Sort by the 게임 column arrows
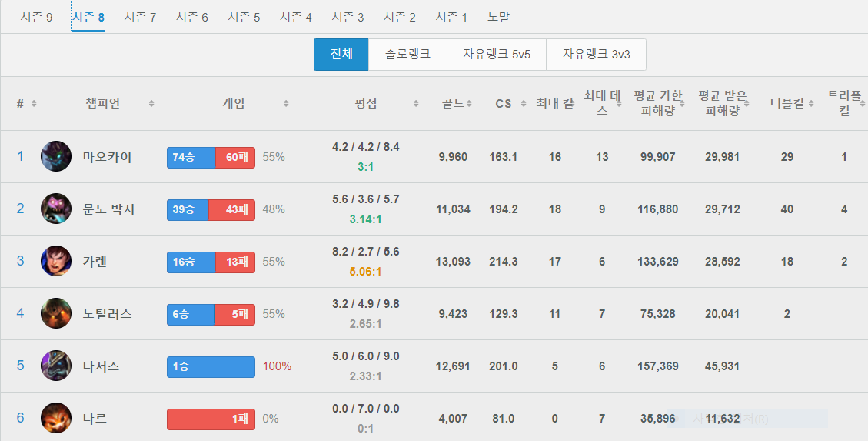The width and height of the screenshot is (868, 441). [x=286, y=104]
